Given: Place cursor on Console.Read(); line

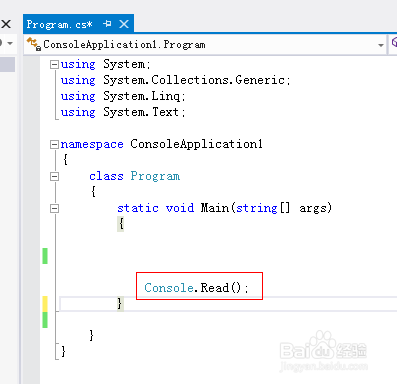Looking at the screenshot, I should [196, 288].
